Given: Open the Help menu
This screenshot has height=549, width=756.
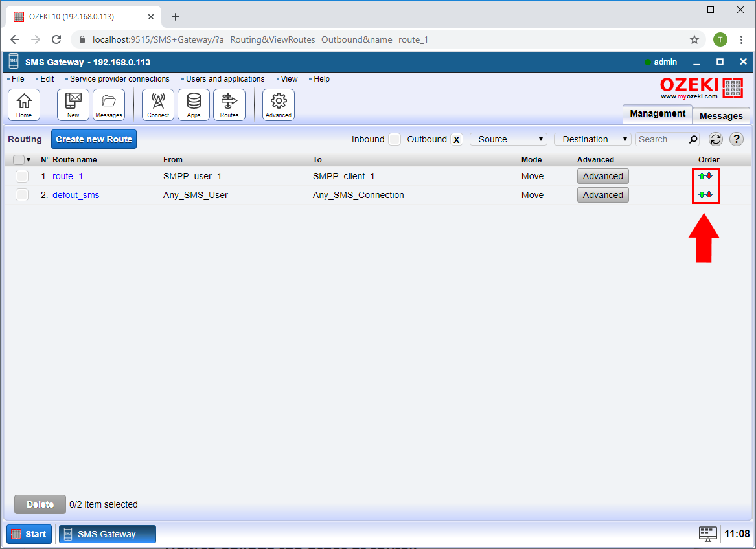Looking at the screenshot, I should 321,78.
